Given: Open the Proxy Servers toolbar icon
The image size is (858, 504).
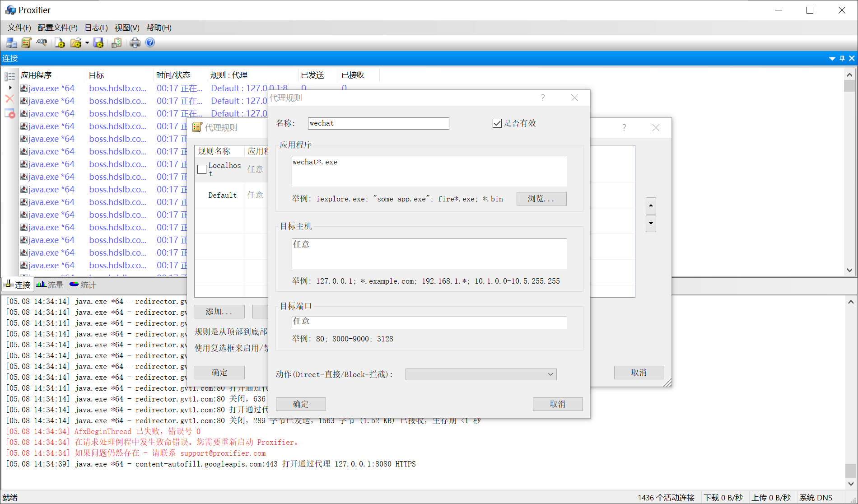Looking at the screenshot, I should tap(11, 42).
